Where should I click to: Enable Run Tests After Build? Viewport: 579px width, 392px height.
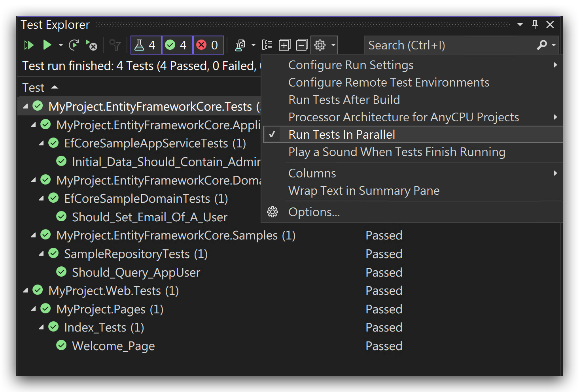(x=344, y=100)
